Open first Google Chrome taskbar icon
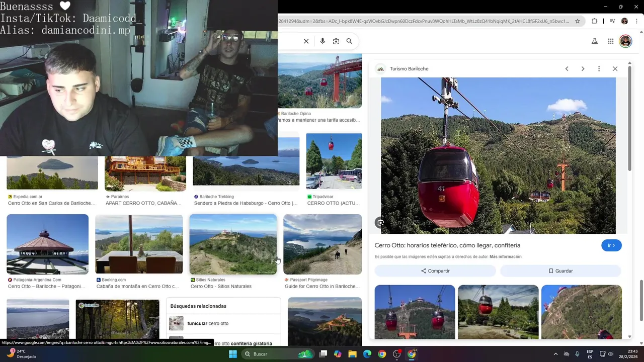 pyautogui.click(x=382, y=354)
